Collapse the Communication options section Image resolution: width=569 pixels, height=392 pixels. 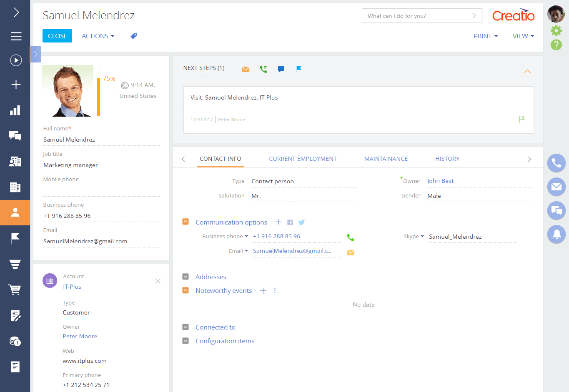click(185, 222)
